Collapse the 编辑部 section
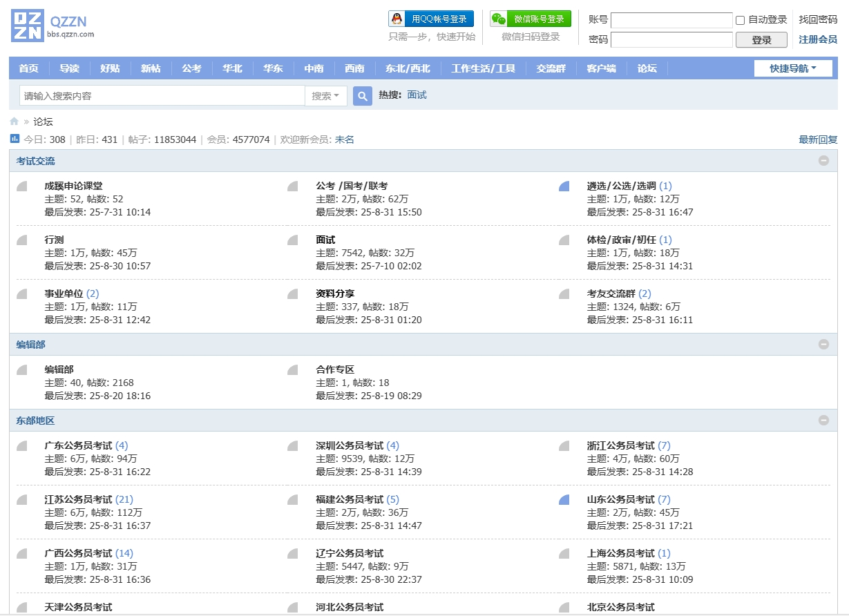 (x=823, y=344)
